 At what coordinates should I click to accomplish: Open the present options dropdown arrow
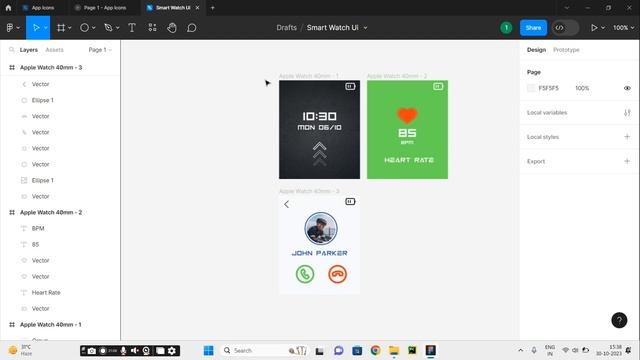[603, 28]
